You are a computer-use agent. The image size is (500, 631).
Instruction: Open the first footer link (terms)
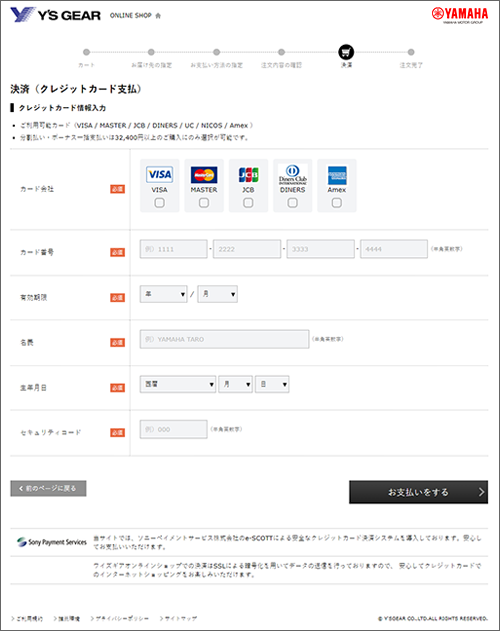click(x=27, y=619)
